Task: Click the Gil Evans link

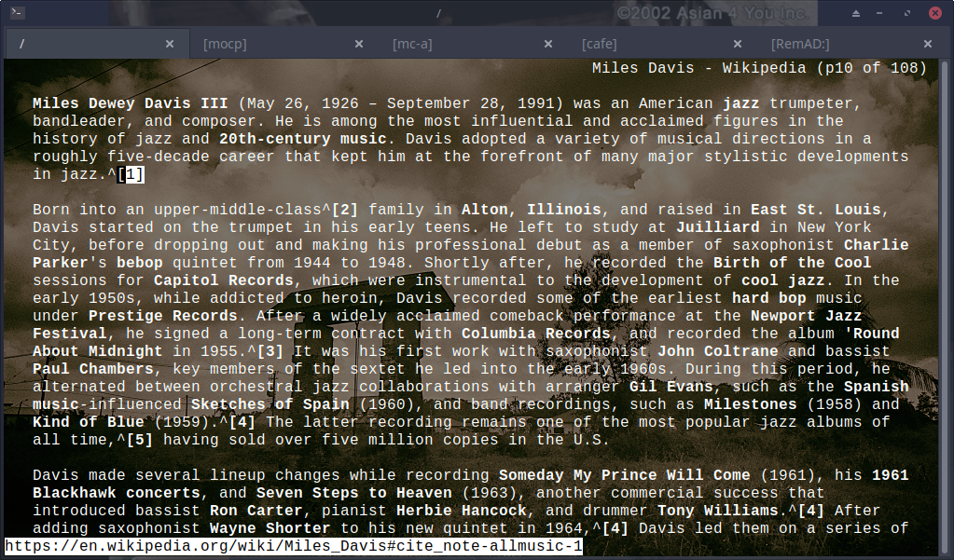Action: 671,387
